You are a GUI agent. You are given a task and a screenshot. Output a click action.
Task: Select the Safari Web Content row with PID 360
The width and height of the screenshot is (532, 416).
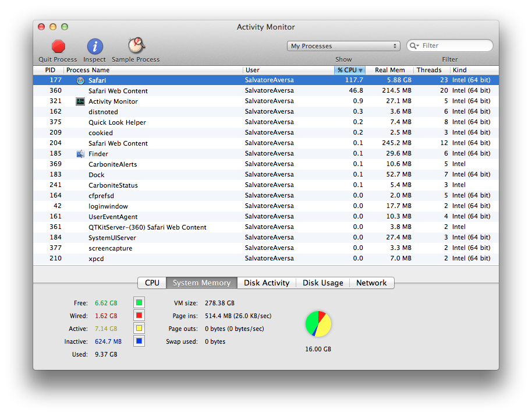(266, 91)
